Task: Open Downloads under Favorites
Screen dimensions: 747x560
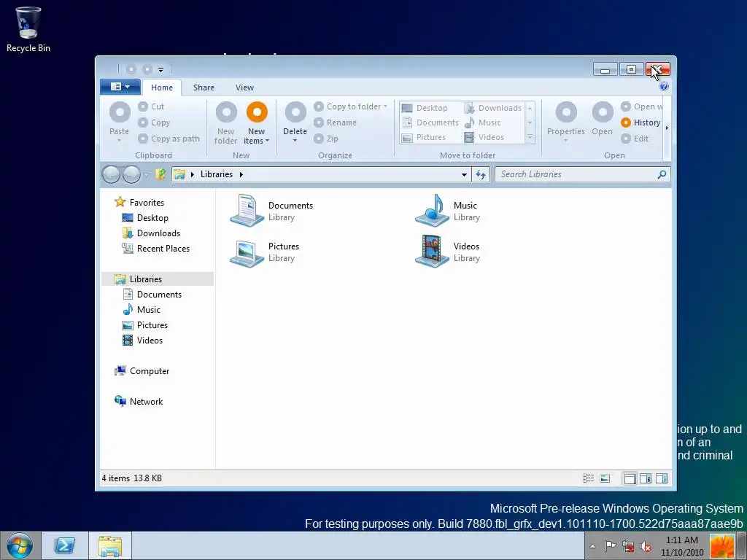Action: (x=151, y=233)
